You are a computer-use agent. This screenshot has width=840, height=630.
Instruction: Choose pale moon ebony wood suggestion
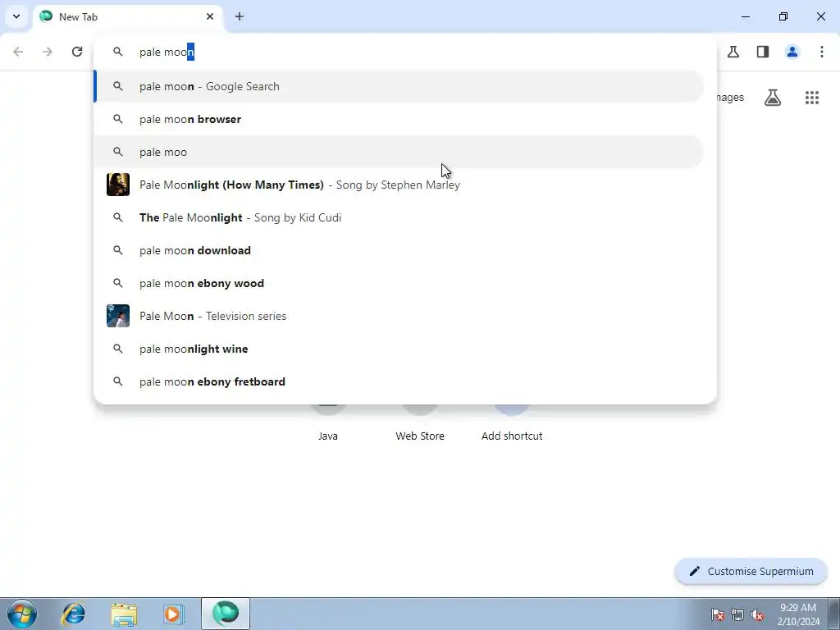tap(399, 283)
